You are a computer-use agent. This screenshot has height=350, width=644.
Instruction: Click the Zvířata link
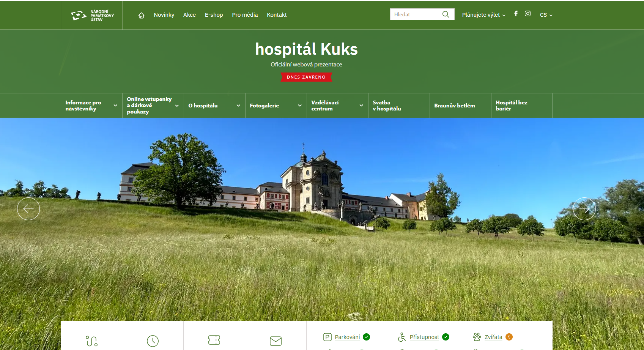click(x=493, y=337)
